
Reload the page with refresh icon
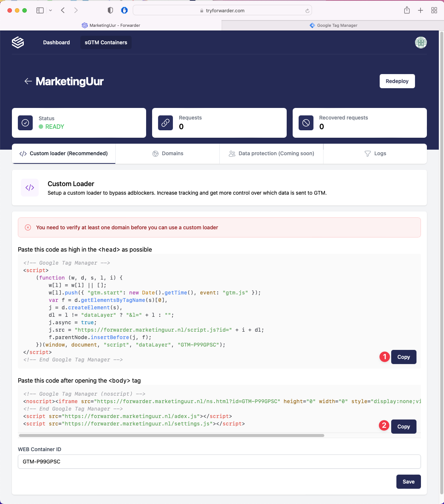[x=307, y=11]
